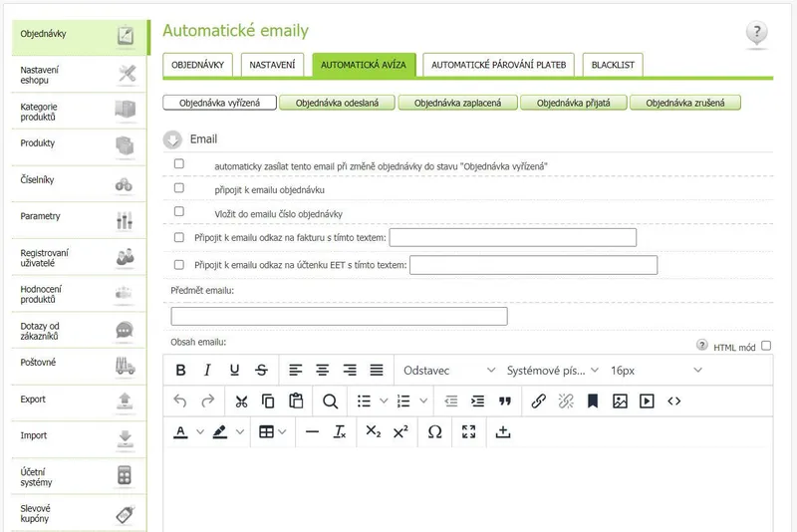The width and height of the screenshot is (797, 532).
Task: Insert a link with the chain icon
Action: click(x=538, y=401)
